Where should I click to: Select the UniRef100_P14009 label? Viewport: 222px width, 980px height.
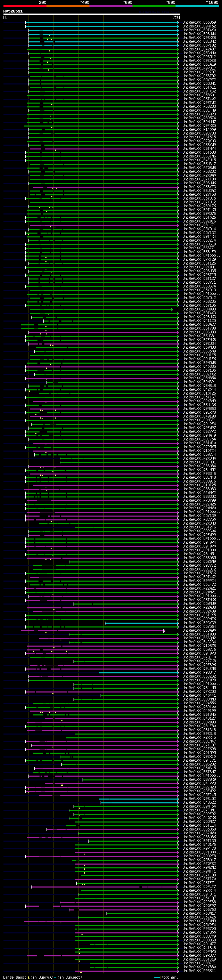click(x=199, y=129)
